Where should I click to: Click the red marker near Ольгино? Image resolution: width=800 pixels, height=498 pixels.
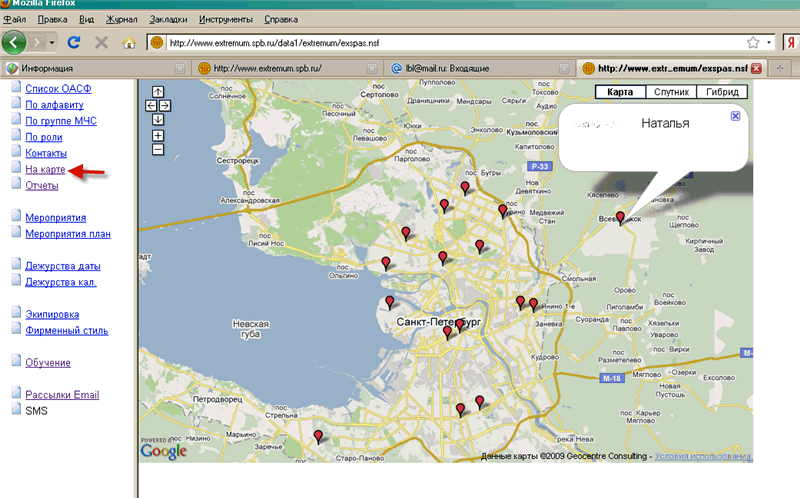click(386, 263)
